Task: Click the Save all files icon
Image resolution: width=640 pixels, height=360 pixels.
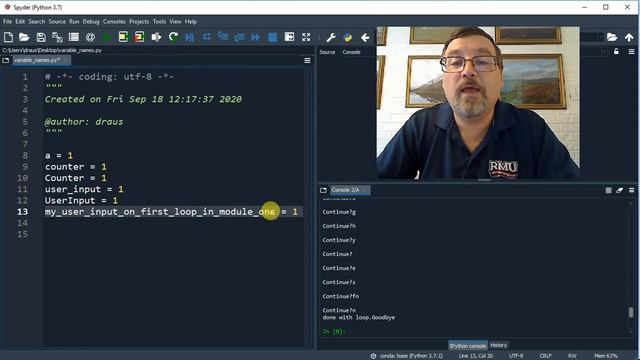Action: 57,38
